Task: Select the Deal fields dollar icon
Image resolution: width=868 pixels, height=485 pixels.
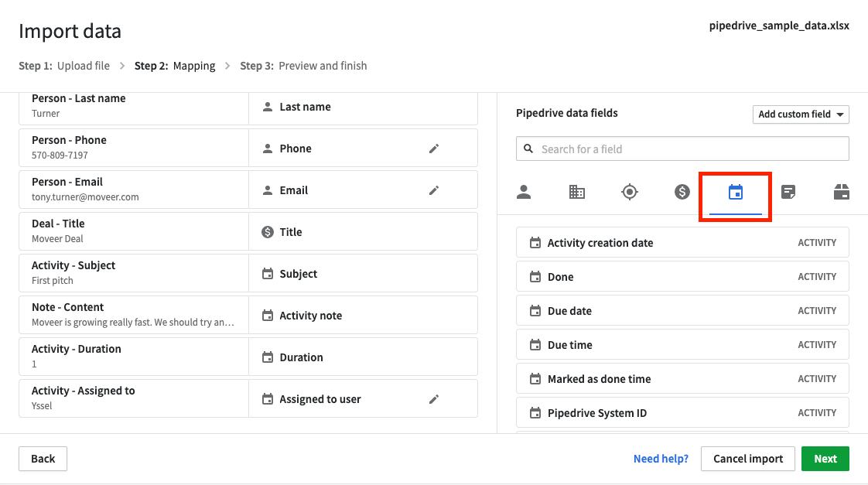Action: click(682, 192)
